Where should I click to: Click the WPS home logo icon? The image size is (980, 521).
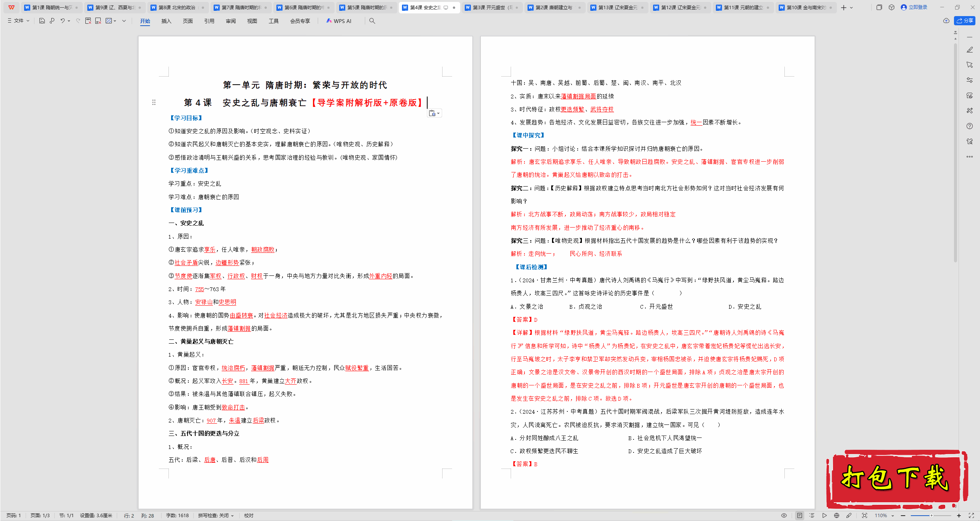(x=11, y=7)
